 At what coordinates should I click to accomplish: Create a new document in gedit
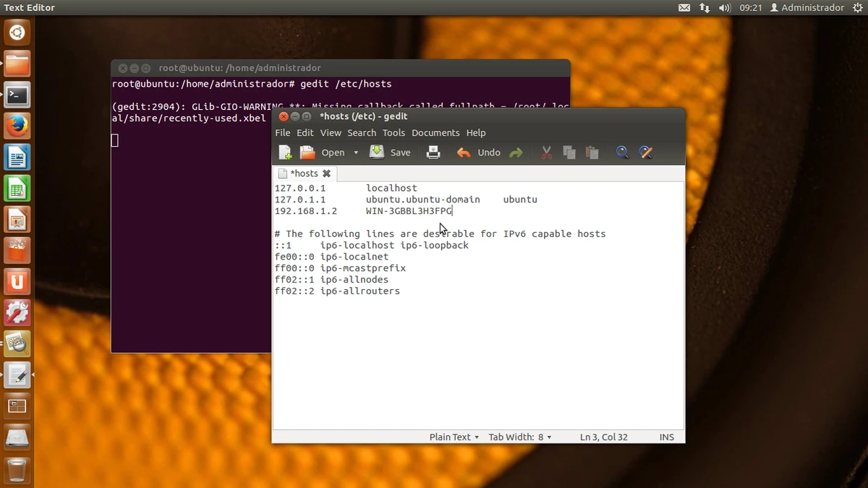284,152
